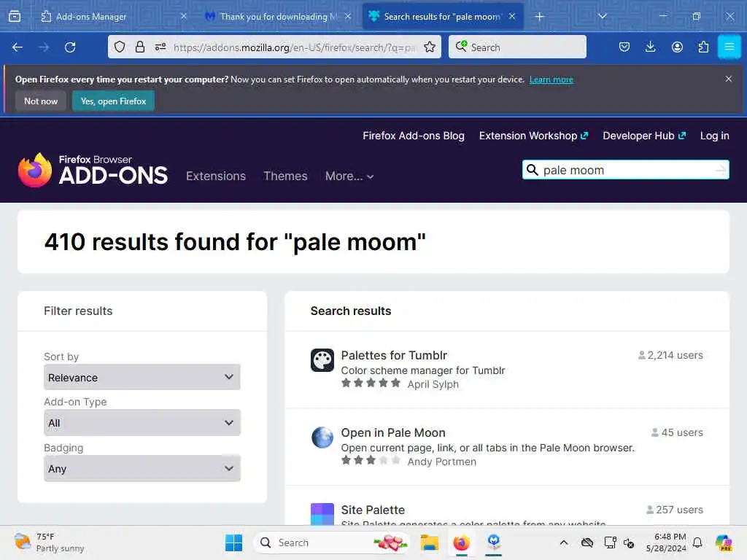The width and height of the screenshot is (747, 560).
Task: Open Developer Hub link
Action: click(x=644, y=136)
